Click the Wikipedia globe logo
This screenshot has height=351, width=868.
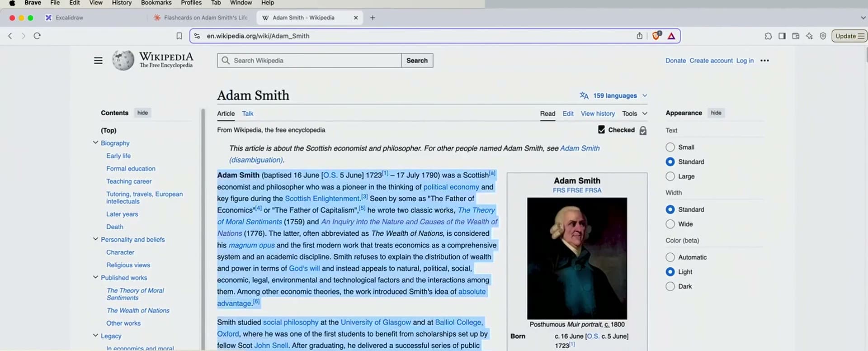tap(123, 60)
